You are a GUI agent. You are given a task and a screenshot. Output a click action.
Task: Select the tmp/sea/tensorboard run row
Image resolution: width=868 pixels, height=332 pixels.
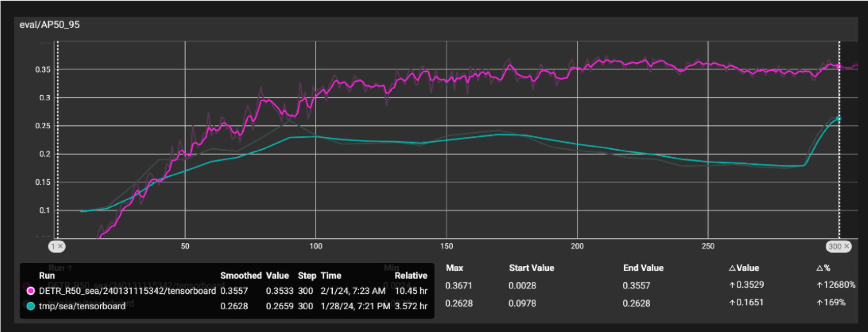[227, 306]
